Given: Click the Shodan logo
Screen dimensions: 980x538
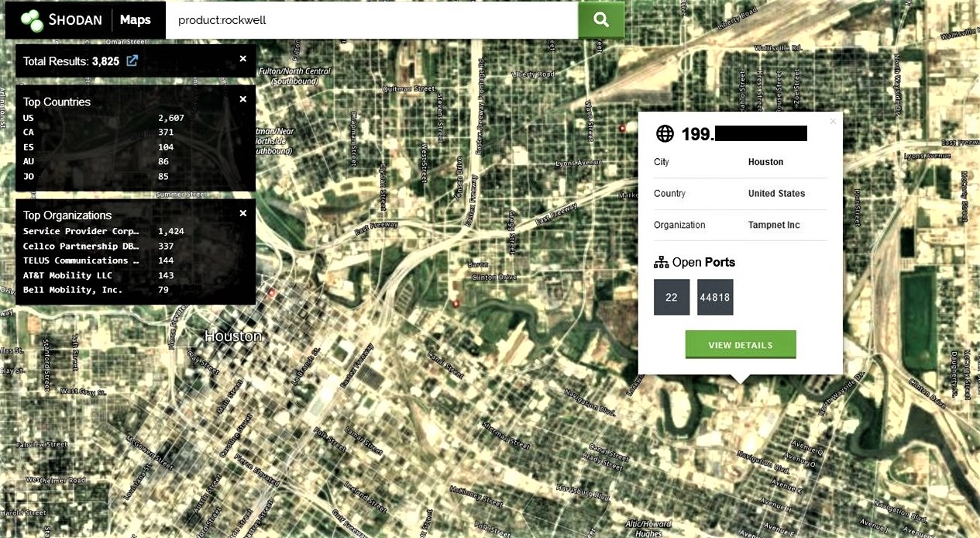Looking at the screenshot, I should coord(61,19).
